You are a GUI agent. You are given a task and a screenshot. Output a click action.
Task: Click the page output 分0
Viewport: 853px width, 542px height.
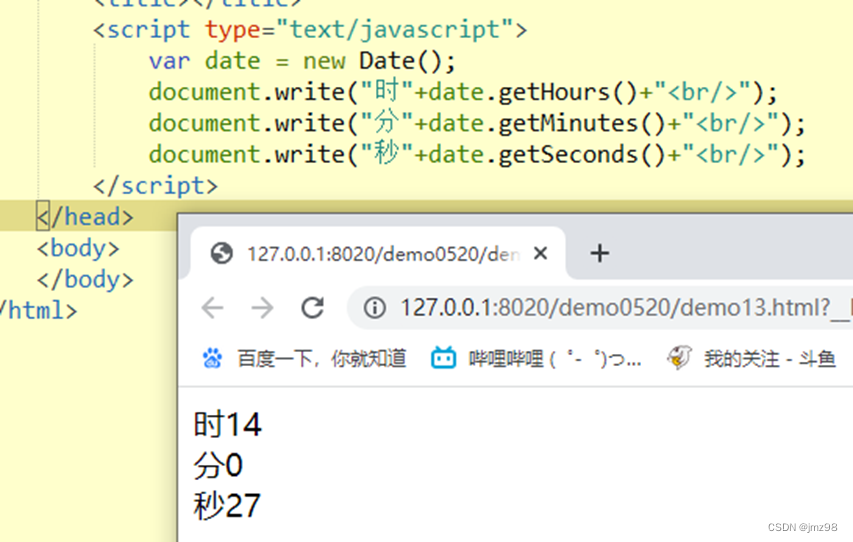pos(218,466)
